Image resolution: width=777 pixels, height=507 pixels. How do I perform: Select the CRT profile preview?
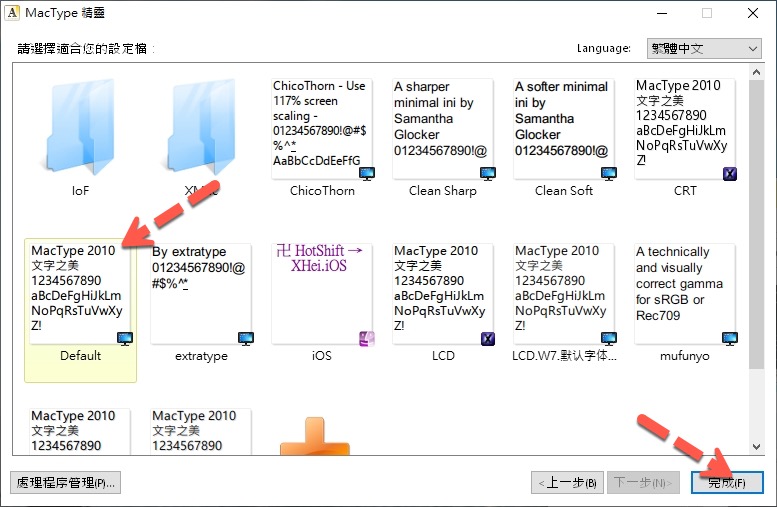coord(685,128)
